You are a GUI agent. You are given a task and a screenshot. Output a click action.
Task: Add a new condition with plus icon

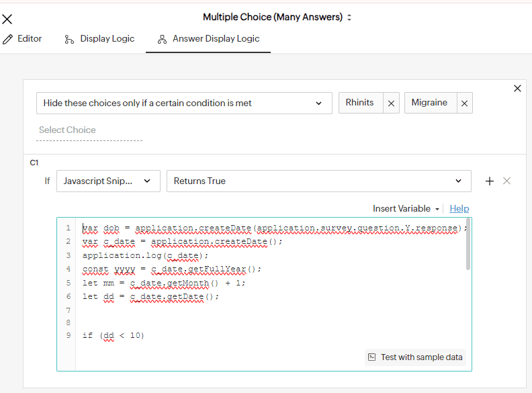[490, 181]
